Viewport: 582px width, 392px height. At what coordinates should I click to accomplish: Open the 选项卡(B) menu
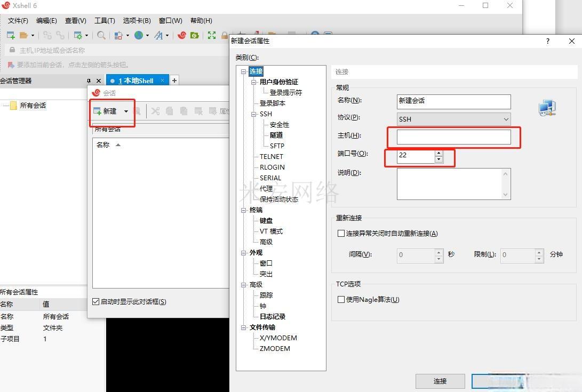pyautogui.click(x=137, y=20)
